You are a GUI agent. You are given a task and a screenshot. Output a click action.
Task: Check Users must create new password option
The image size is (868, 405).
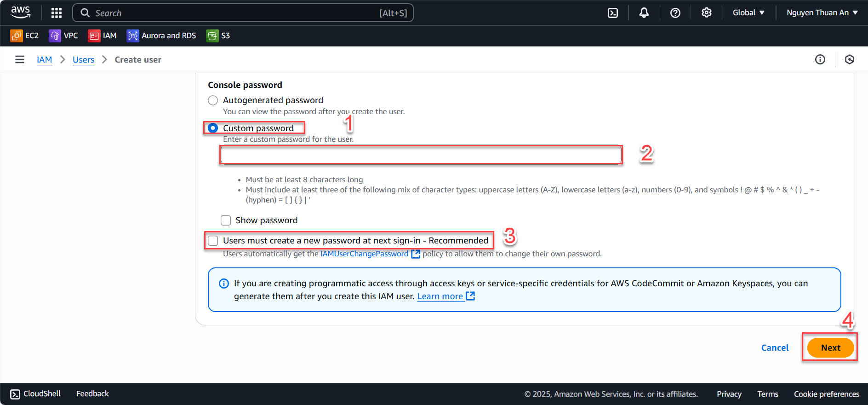point(213,241)
